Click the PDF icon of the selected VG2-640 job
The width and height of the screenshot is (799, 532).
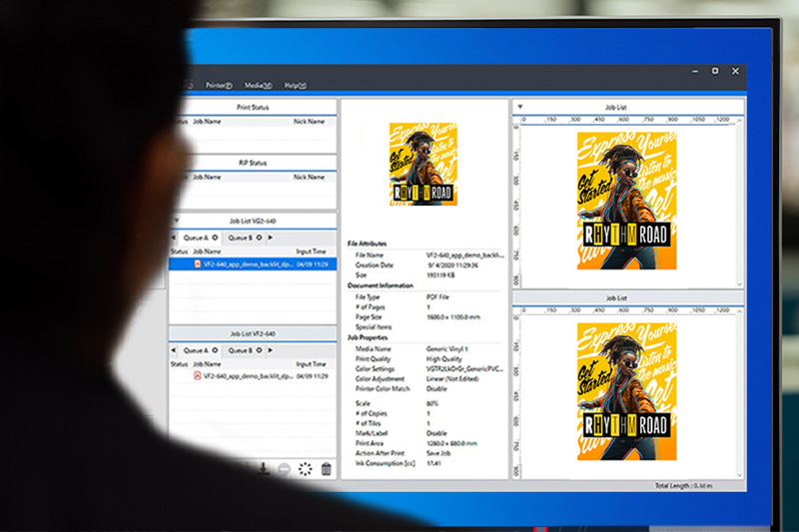coord(198,265)
